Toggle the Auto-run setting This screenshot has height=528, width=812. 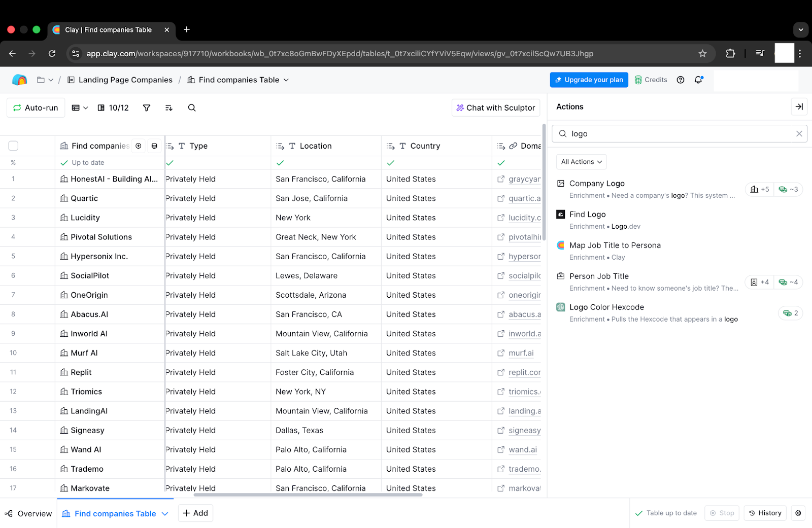point(36,108)
